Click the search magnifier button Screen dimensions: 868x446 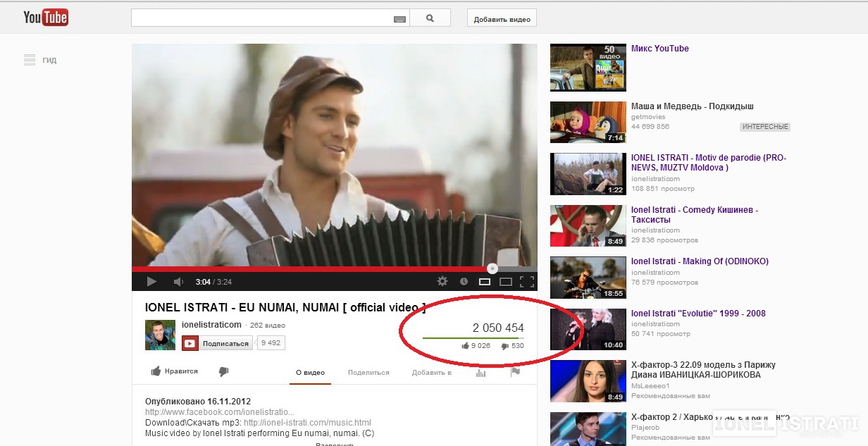[x=430, y=18]
